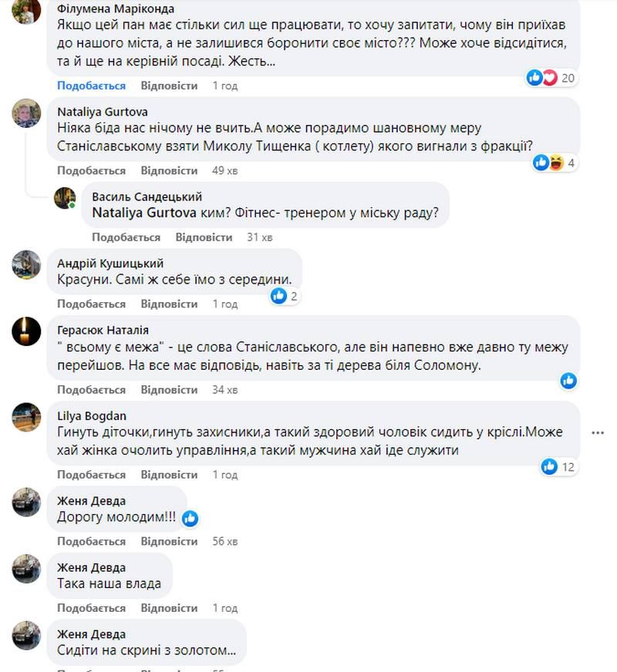
Task: Click the thumbs-up reaction on Герасюк Наталія's comment
Action: pyautogui.click(x=568, y=379)
